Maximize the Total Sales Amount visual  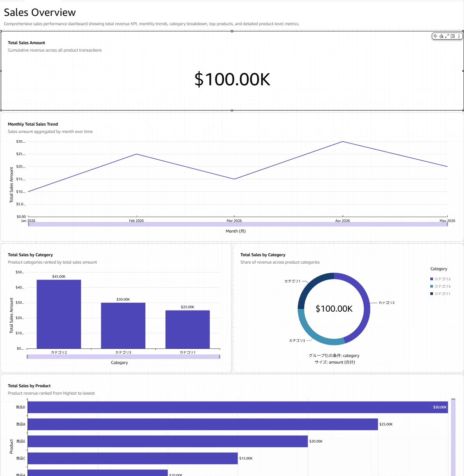pos(447,36)
